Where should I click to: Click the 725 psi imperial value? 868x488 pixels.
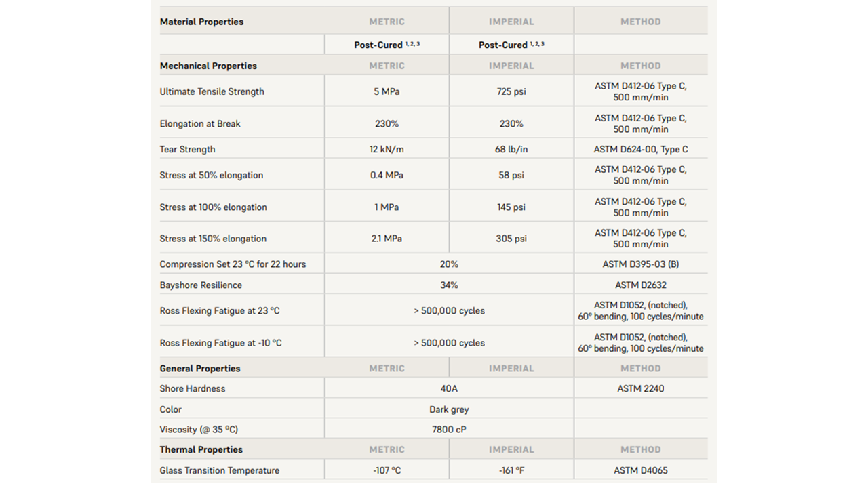[511, 91]
